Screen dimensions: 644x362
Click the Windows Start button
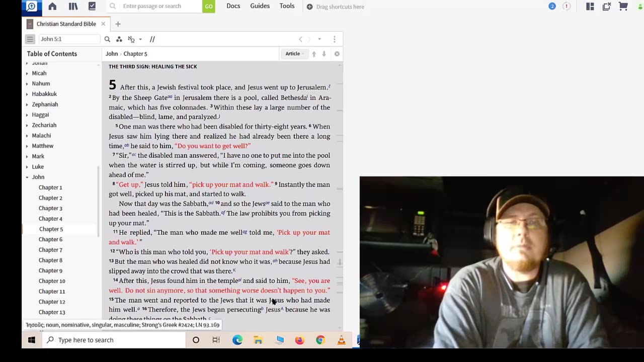(x=31, y=340)
